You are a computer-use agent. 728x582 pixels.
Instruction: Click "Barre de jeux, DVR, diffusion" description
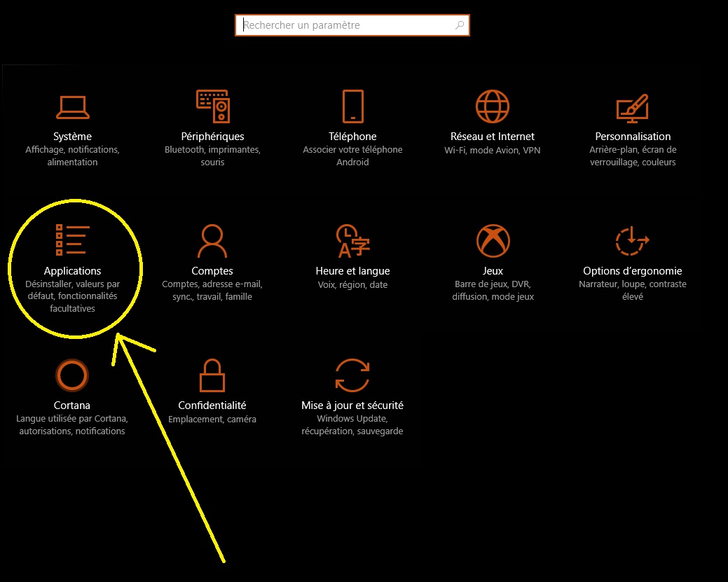(x=493, y=291)
